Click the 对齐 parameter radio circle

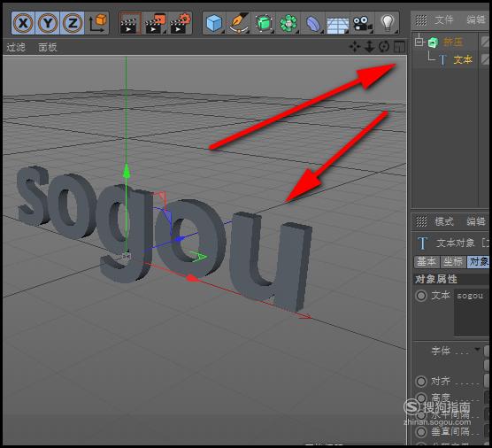[x=421, y=382]
